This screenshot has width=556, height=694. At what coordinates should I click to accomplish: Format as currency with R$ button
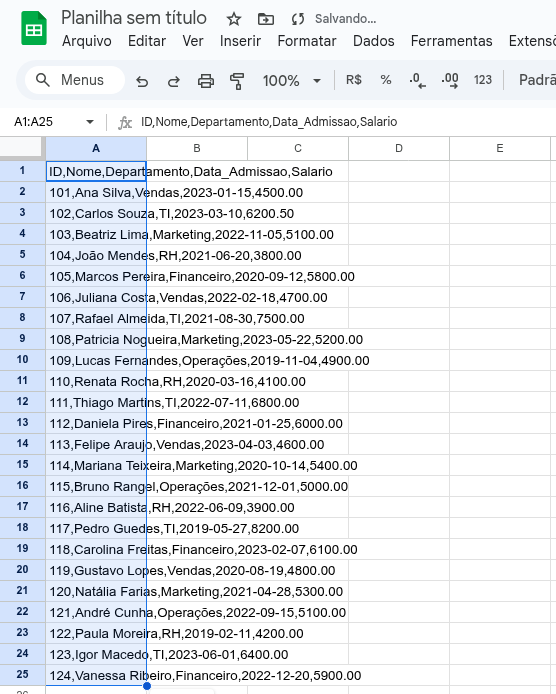click(x=354, y=80)
